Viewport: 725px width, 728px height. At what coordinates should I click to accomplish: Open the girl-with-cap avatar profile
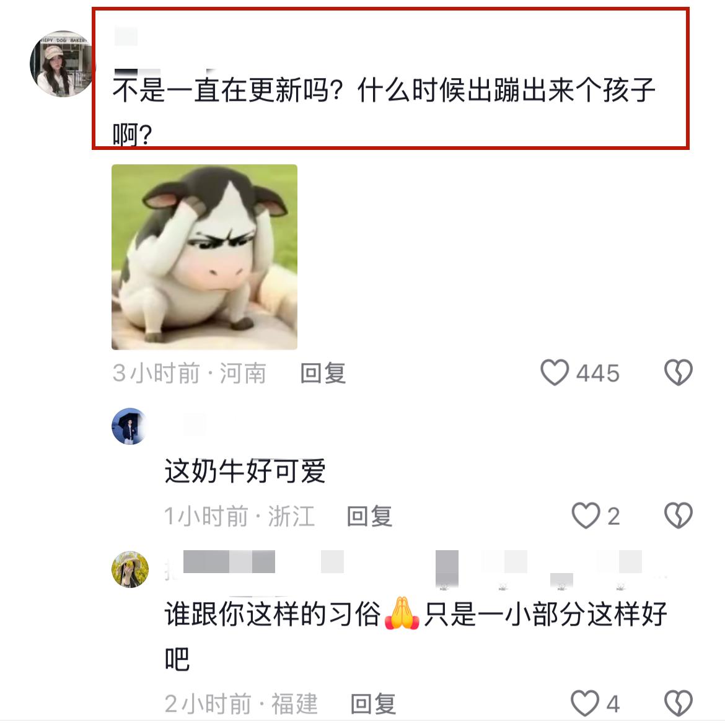(x=62, y=64)
